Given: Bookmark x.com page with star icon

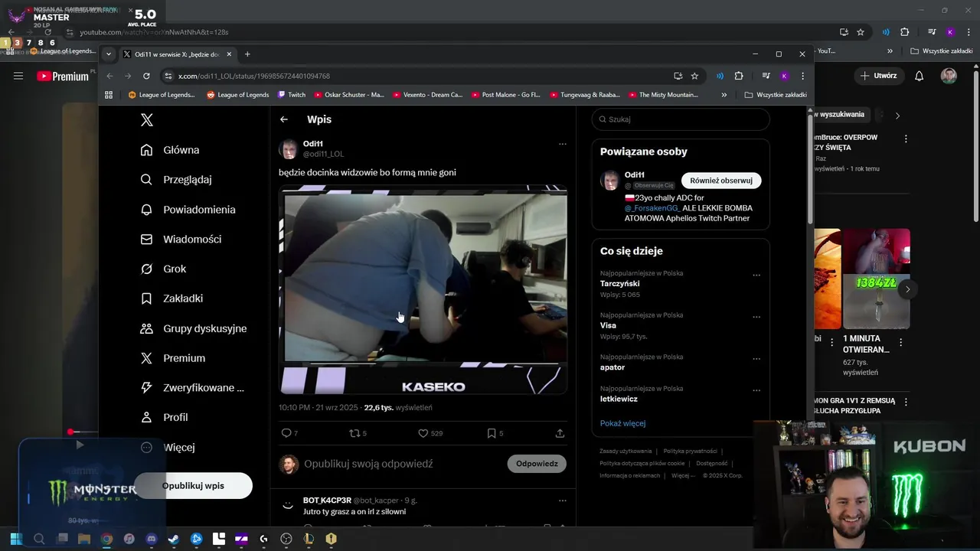Looking at the screenshot, I should click(x=694, y=76).
